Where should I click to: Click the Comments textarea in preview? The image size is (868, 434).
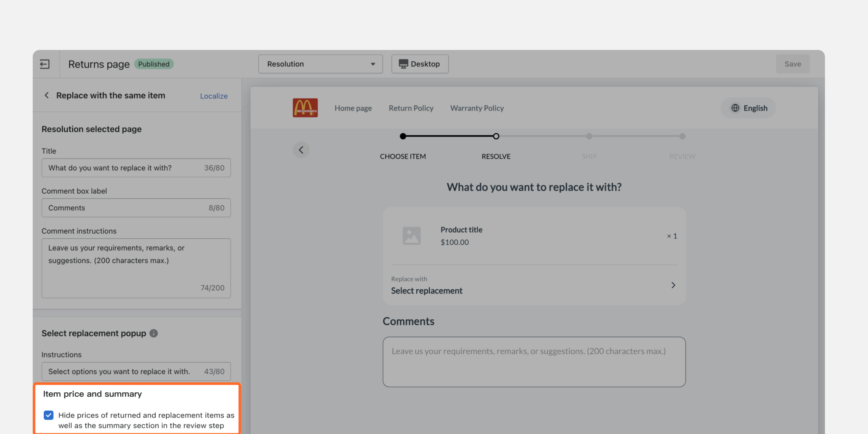coord(534,362)
